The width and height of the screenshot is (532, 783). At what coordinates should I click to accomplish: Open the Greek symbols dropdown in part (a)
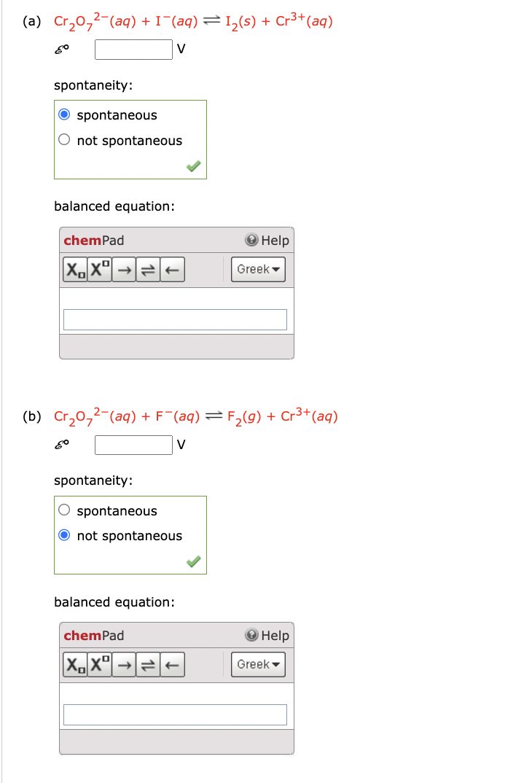pyautogui.click(x=258, y=269)
